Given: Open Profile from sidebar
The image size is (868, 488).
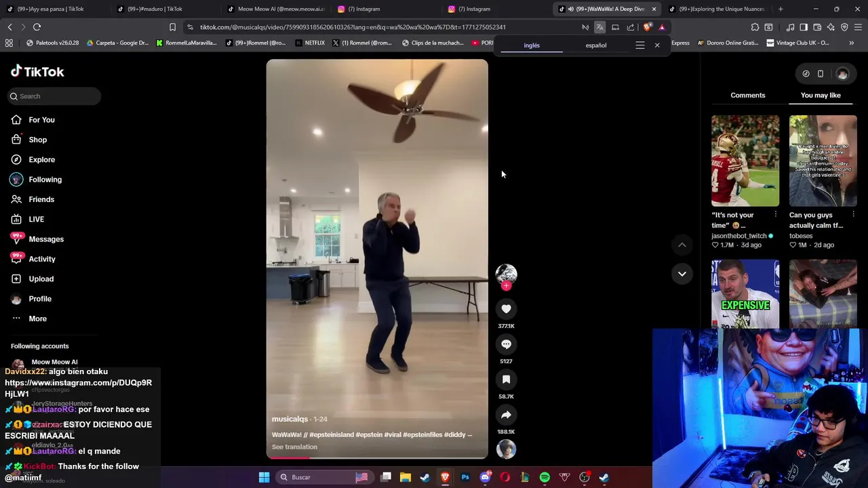Looking at the screenshot, I should (x=40, y=299).
